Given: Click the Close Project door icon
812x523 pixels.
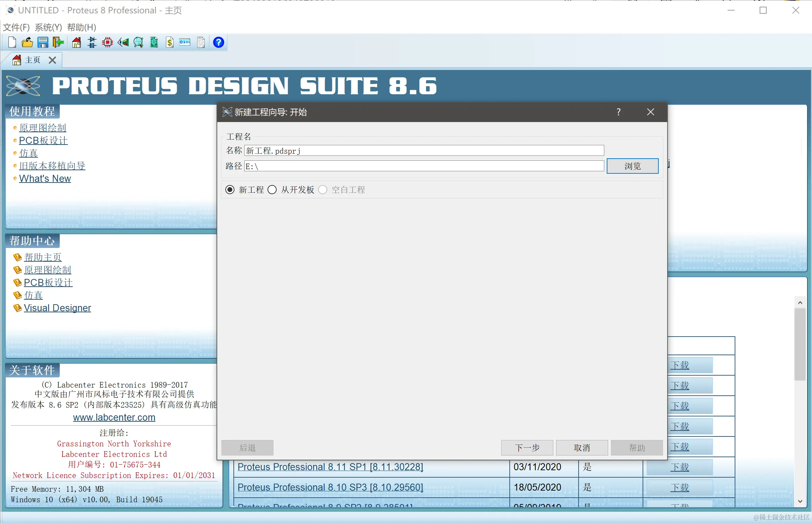Looking at the screenshot, I should point(58,43).
